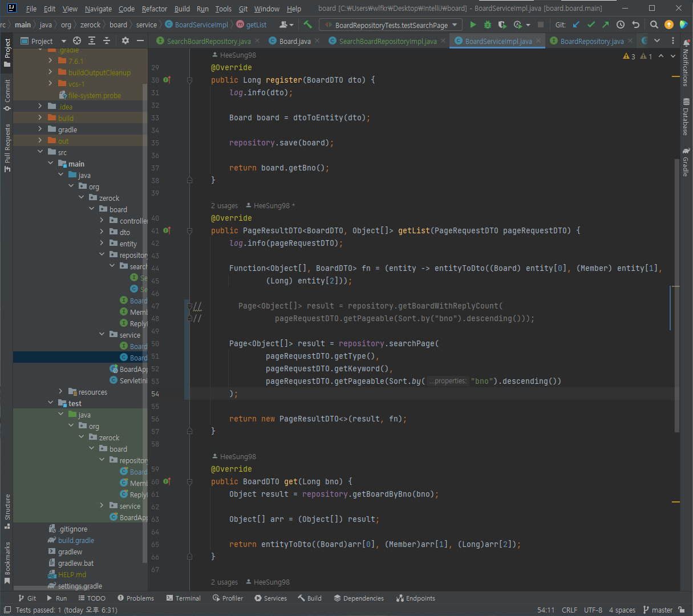
Task: Fold the register method code block
Action: (x=189, y=80)
